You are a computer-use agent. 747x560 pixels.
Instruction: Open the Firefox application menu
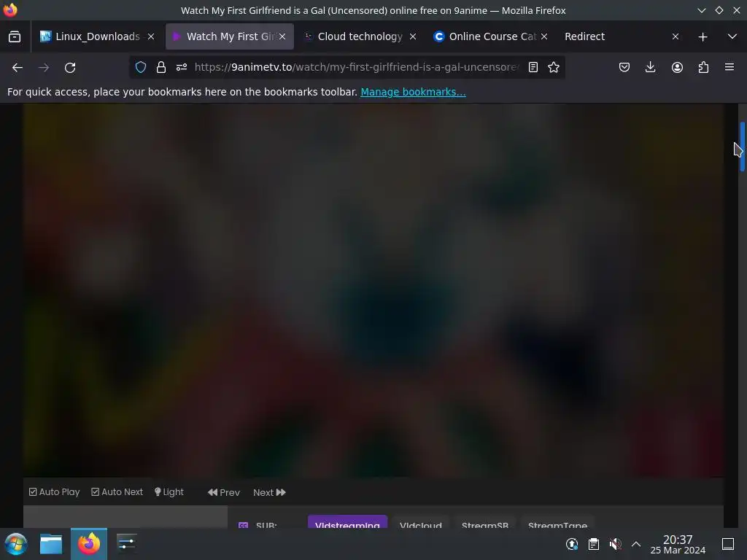click(729, 67)
